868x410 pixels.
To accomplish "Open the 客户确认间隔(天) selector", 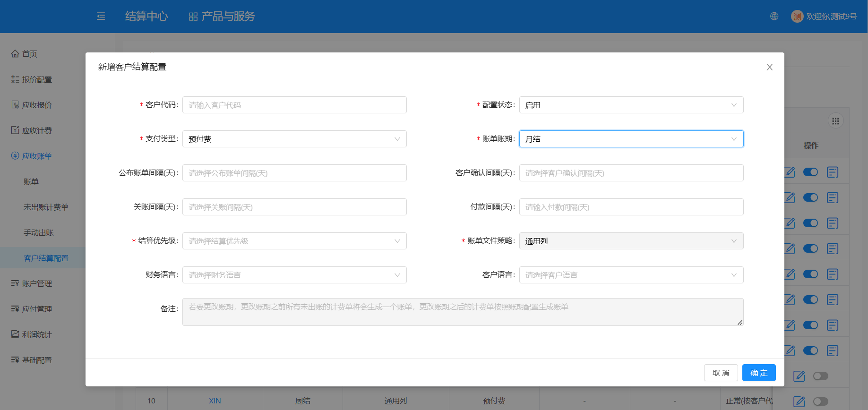I will (631, 173).
